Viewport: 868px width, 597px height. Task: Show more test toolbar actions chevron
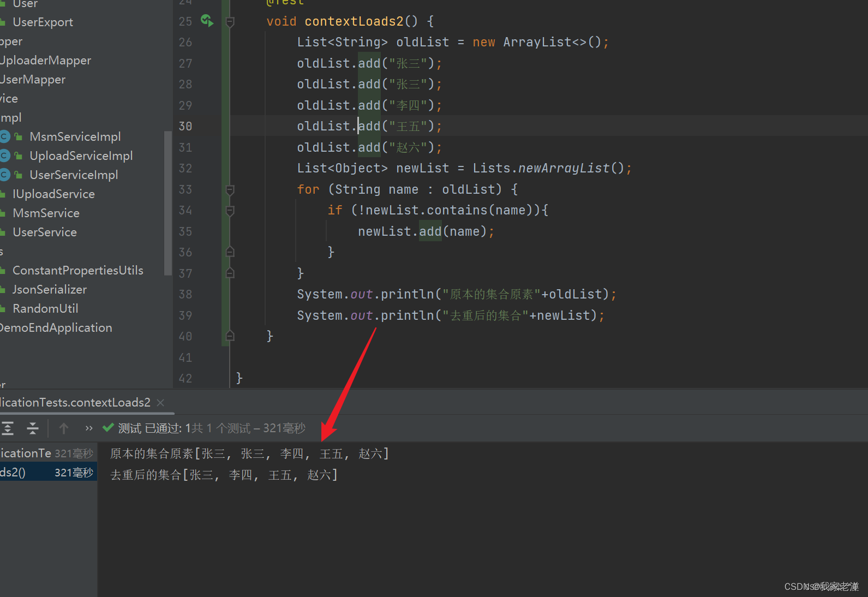coord(89,428)
